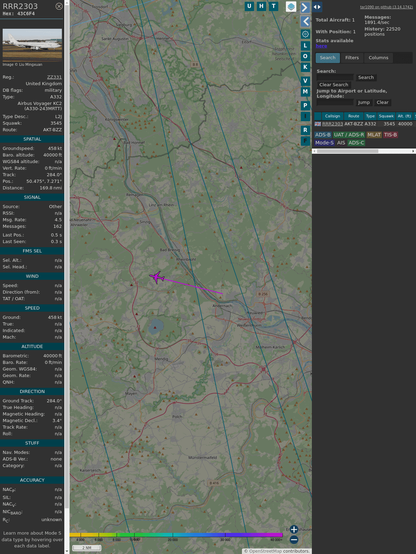416x554 pixels.
Task: Close the RRR2303 aircraft info panel
Action: pyautogui.click(x=59, y=6)
